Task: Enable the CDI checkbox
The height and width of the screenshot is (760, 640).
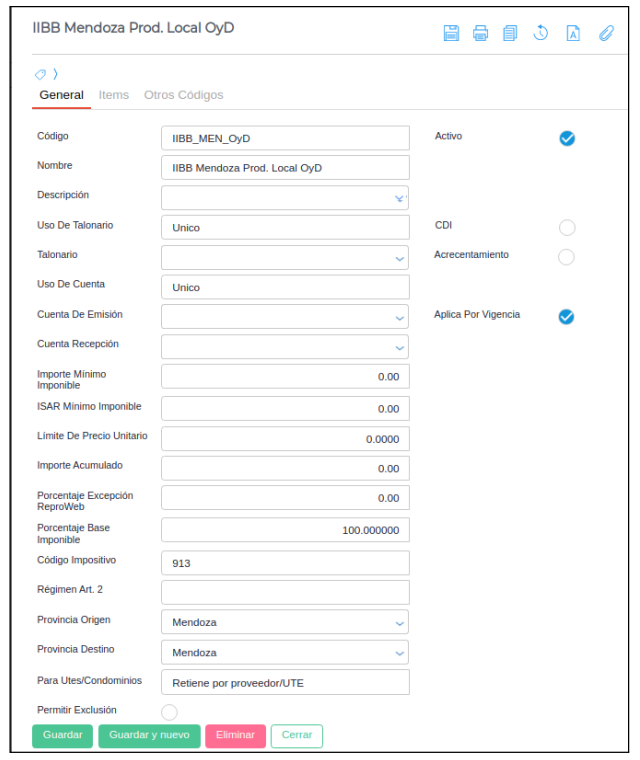Action: click(x=567, y=227)
